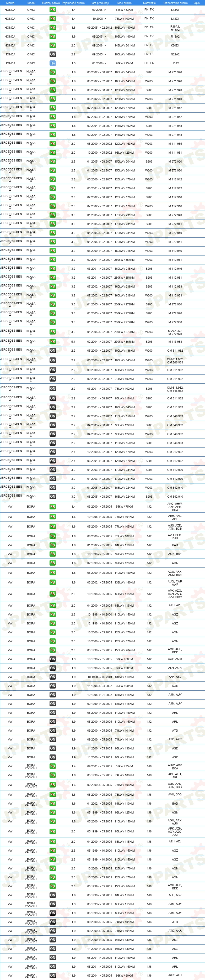Click the petrol icon in Bora Variant 2.8 1J6 row
This screenshot has width=205, height=980.
pos(53,887)
